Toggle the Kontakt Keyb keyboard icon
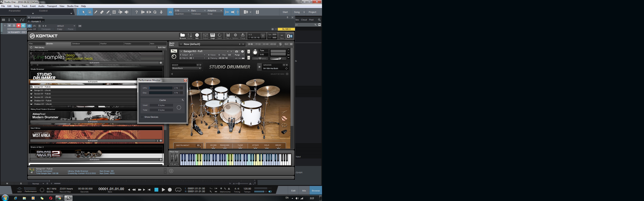This screenshot has height=201, width=644. pyautogui.click(x=213, y=36)
